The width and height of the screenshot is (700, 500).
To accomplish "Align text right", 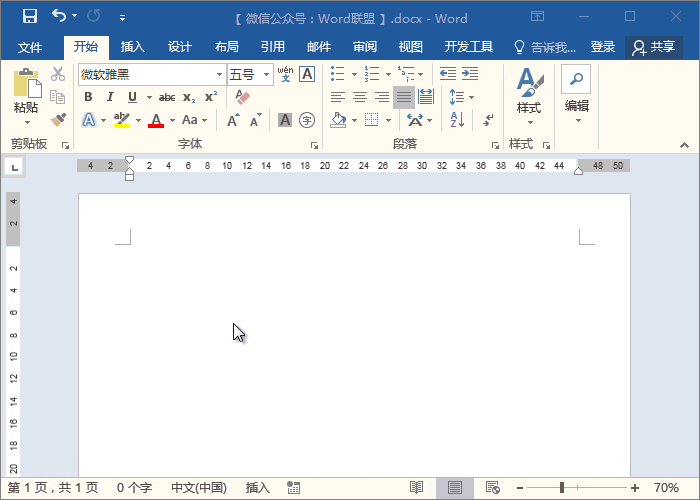I will click(x=382, y=97).
